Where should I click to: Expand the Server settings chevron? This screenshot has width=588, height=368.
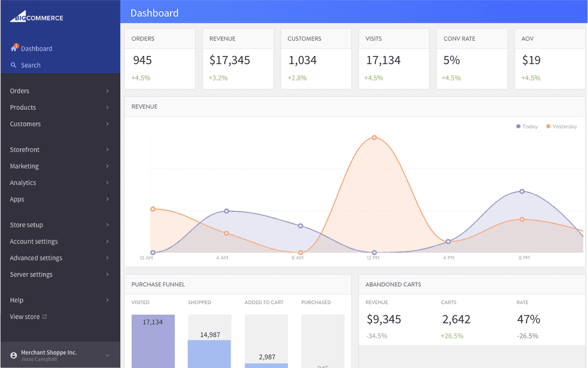tap(107, 274)
